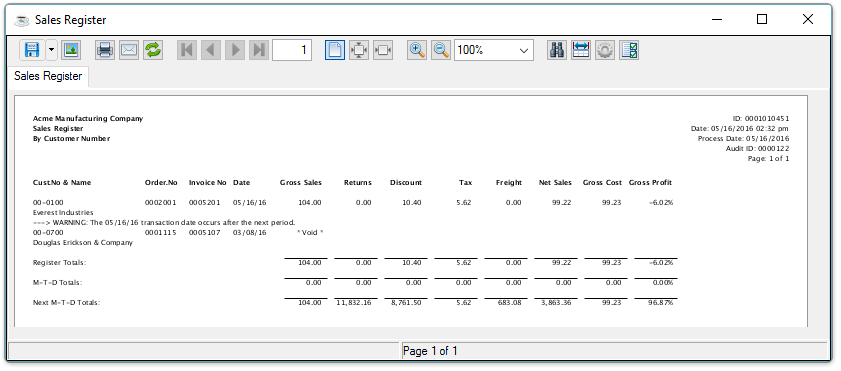
Task: Click 'Audit ID: 0000122' text
Action: click(757, 149)
